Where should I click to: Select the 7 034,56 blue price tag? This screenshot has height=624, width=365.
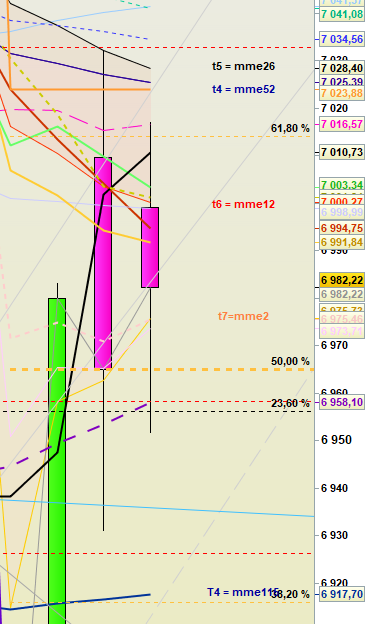click(342, 39)
